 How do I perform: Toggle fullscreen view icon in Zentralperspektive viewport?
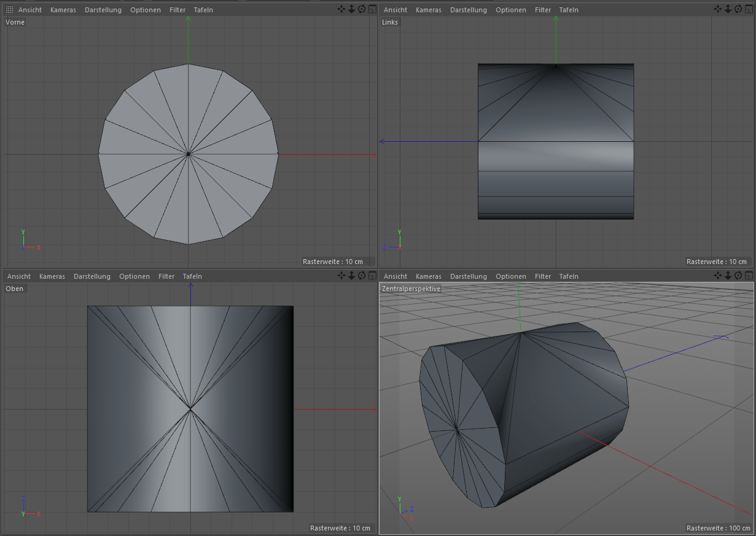click(748, 276)
